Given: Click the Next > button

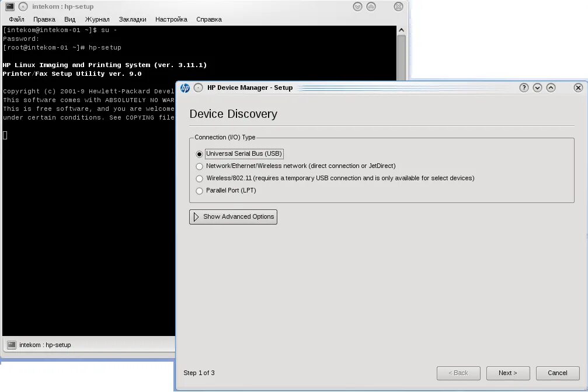Looking at the screenshot, I should point(508,373).
